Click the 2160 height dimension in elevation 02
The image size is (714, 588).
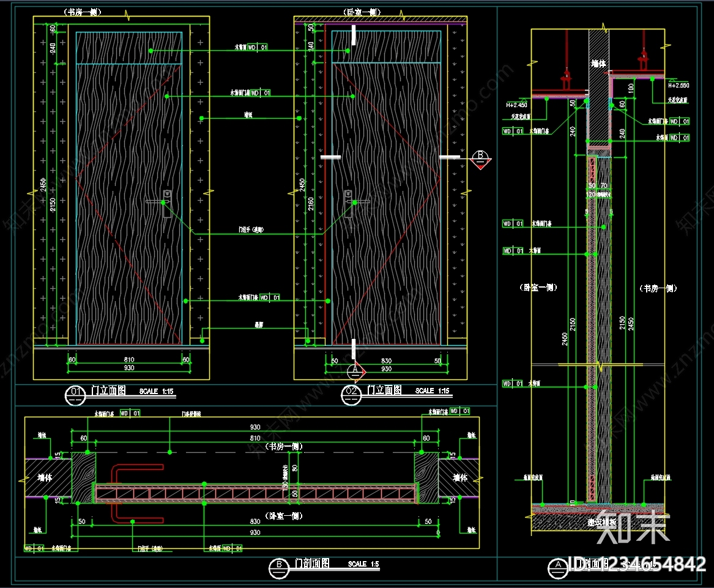[311, 204]
